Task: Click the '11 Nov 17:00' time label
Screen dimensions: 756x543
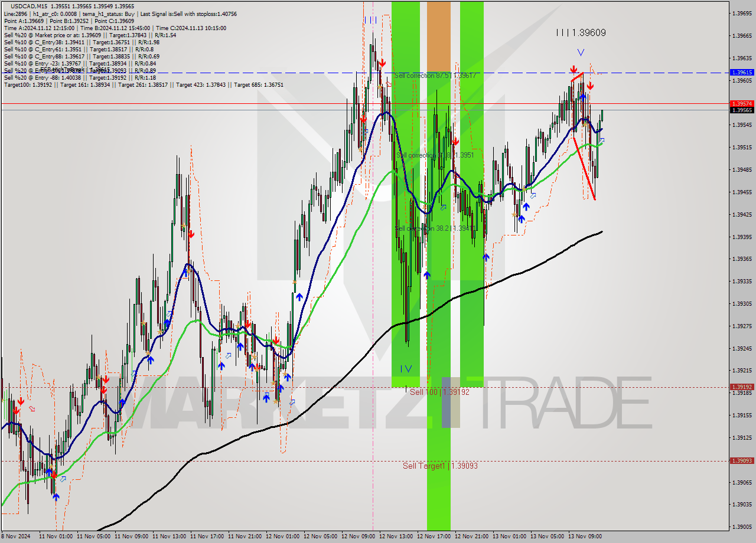Action: 207,537
